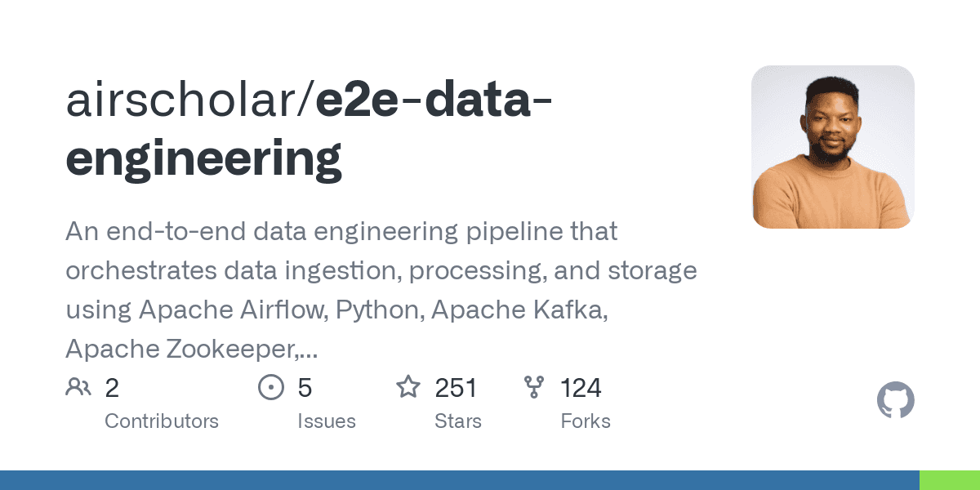Image resolution: width=980 pixels, height=490 pixels.
Task: Click the Issues circle icon
Action: tap(270, 387)
